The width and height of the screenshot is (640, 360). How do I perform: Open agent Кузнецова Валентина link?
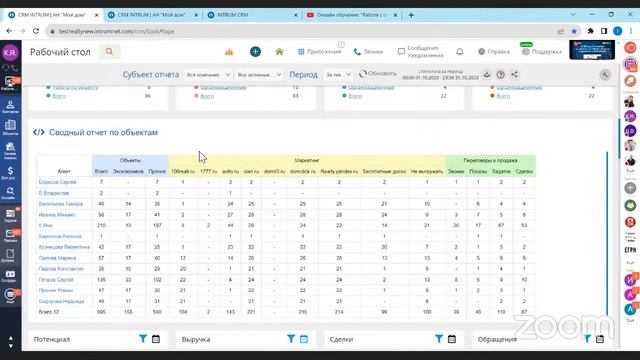(64, 247)
